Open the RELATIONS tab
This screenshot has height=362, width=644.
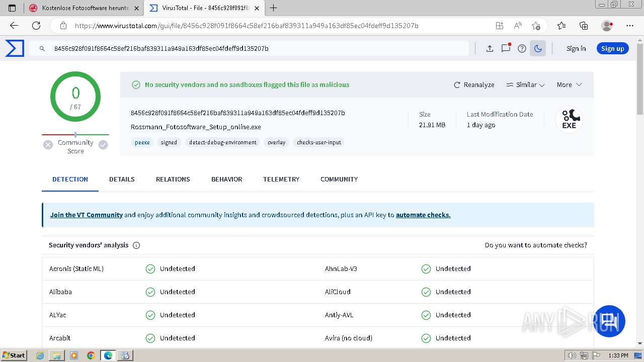[173, 179]
